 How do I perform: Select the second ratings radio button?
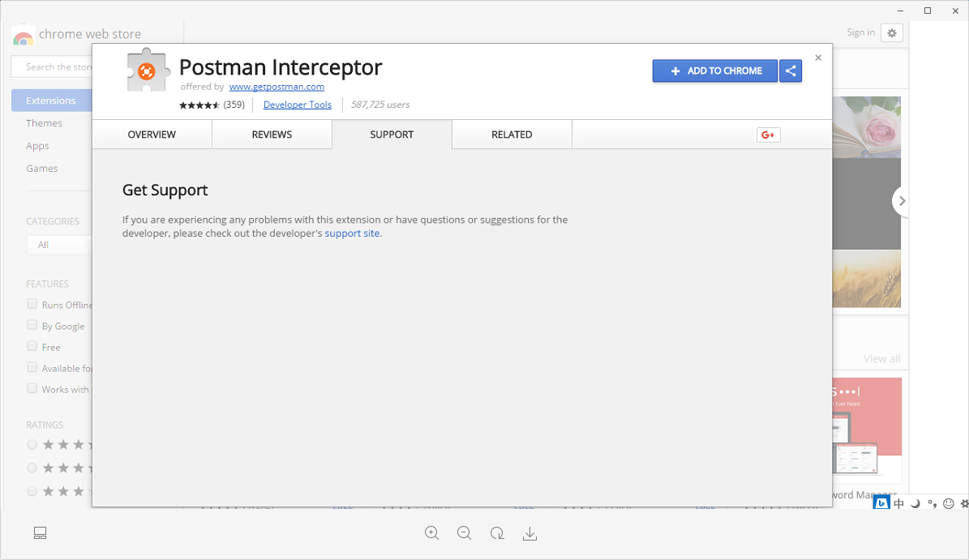tap(32, 468)
